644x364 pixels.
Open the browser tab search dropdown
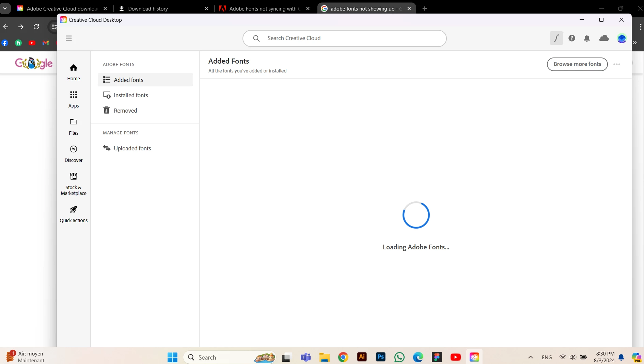click(5, 9)
